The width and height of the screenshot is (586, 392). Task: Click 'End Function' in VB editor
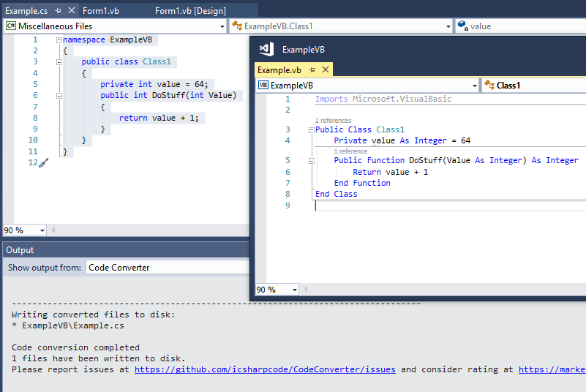(362, 183)
